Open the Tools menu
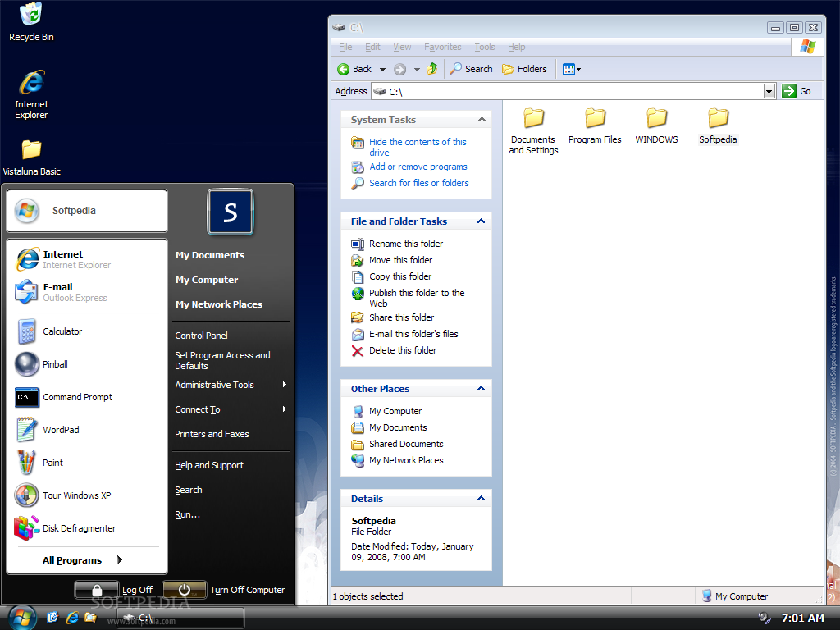The image size is (840, 630). pos(484,47)
